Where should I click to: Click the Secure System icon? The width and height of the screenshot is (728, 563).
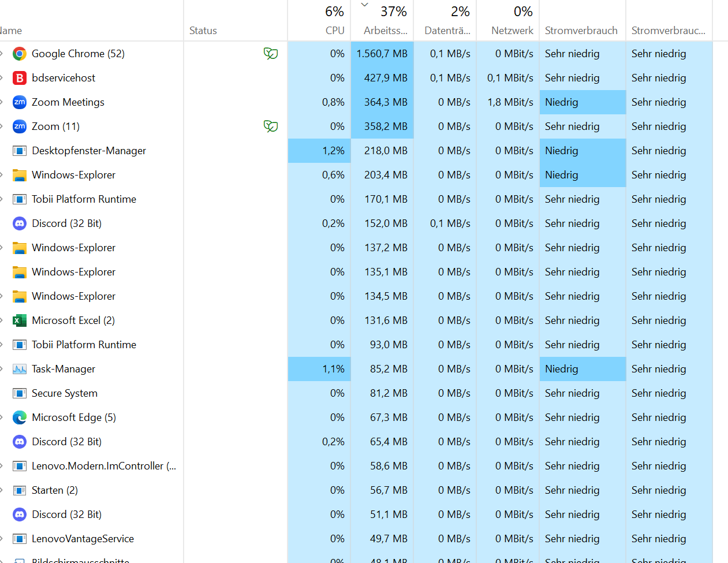click(20, 393)
